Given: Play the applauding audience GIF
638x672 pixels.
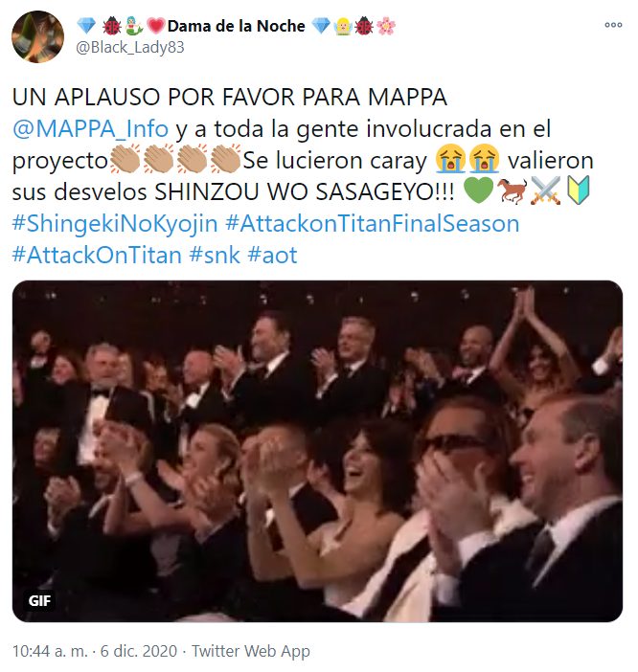Looking at the screenshot, I should (x=317, y=451).
